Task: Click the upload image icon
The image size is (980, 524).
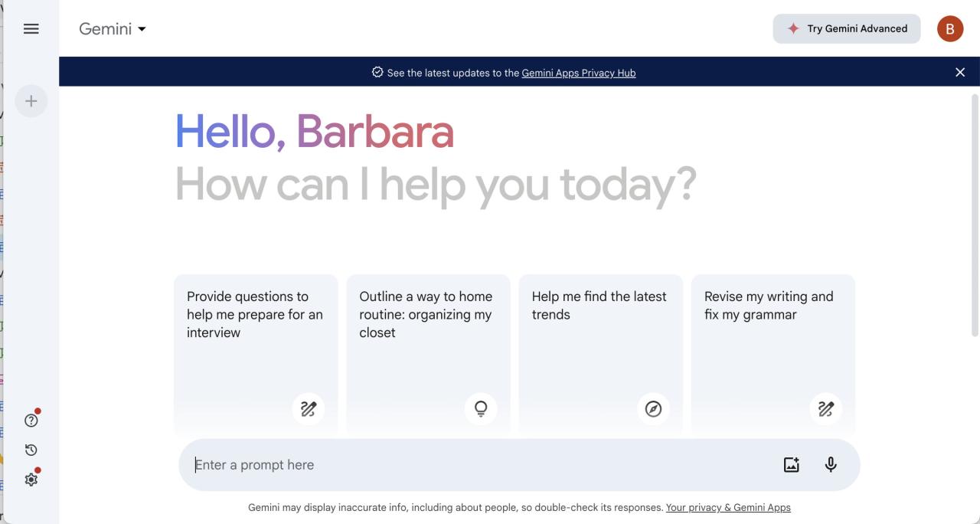Action: tap(792, 464)
